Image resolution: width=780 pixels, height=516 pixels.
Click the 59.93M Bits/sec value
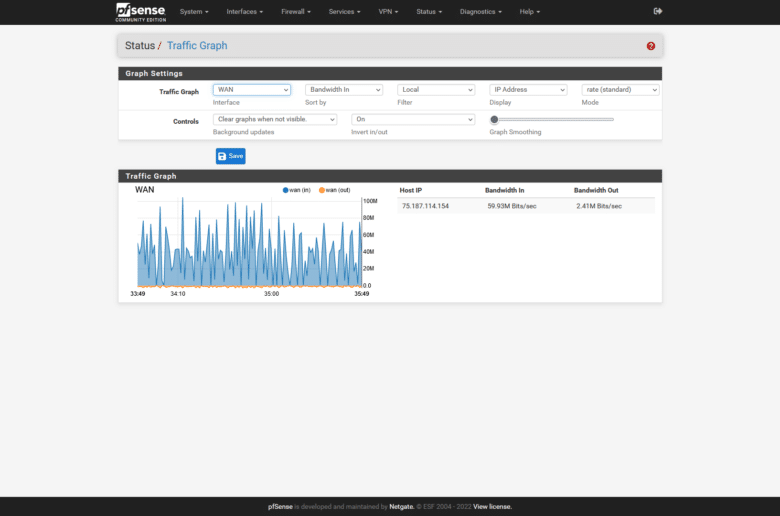(512, 206)
